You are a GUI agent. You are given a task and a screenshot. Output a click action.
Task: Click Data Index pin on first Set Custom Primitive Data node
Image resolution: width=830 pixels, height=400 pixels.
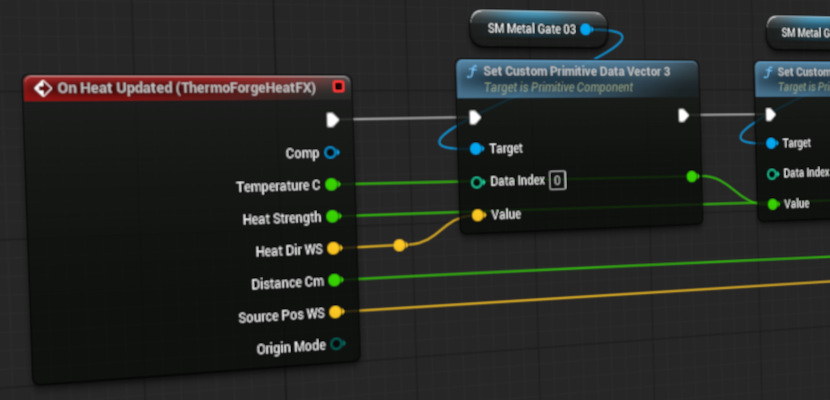coord(477,183)
